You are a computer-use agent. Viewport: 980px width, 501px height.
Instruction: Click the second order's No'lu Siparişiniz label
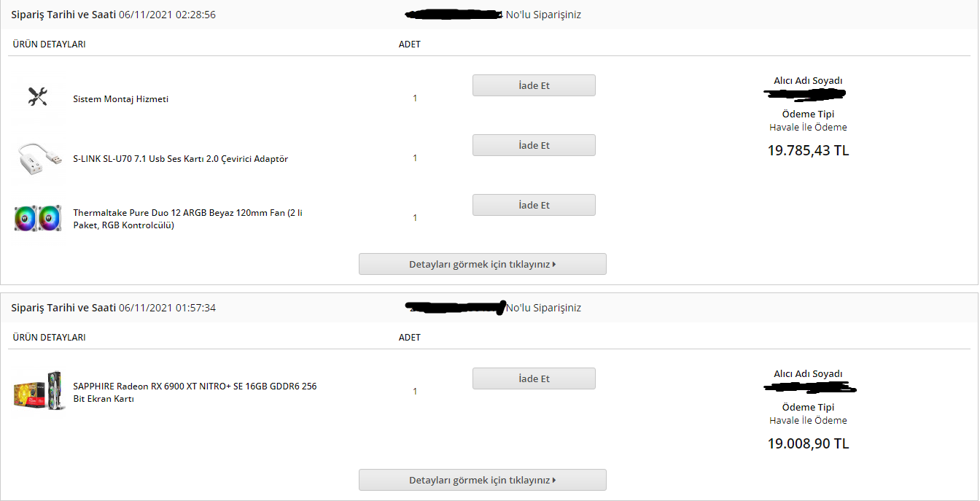pyautogui.click(x=543, y=308)
